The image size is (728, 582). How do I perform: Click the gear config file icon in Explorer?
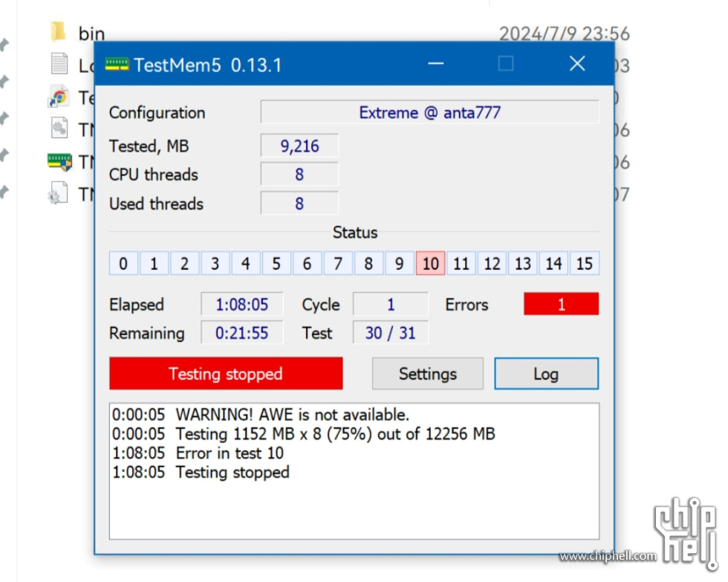59,128
